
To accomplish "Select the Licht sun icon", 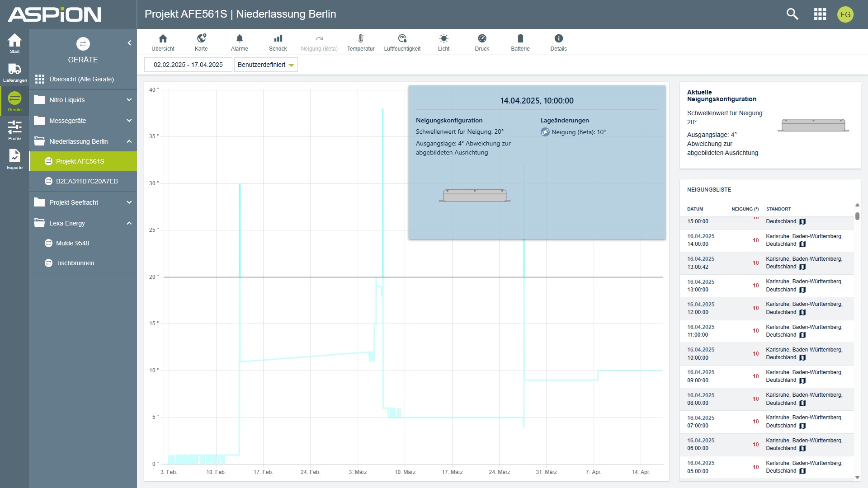I will pyautogui.click(x=443, y=38).
